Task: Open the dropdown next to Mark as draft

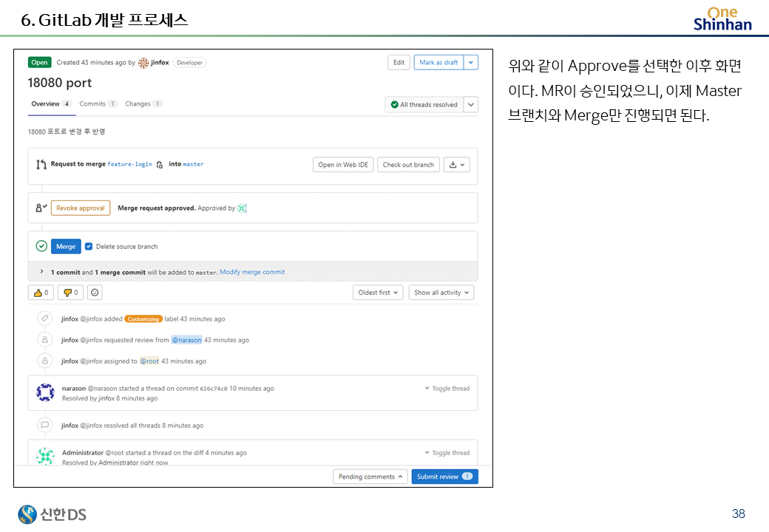Action: (x=471, y=63)
